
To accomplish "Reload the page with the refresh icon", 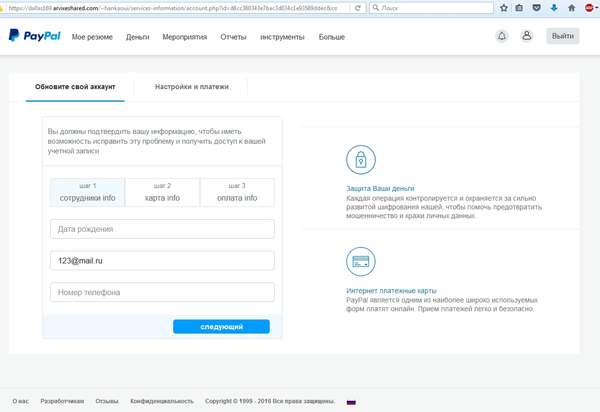I will point(358,7).
